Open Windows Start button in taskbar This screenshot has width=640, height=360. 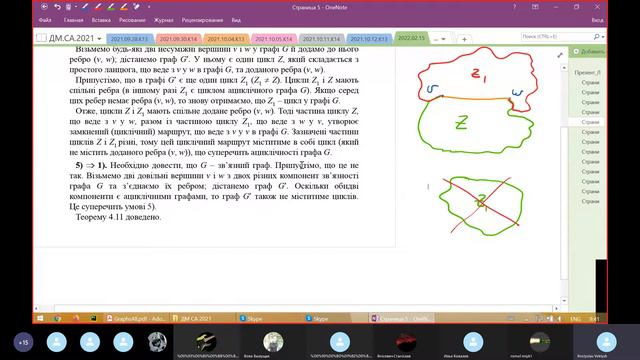point(40,318)
